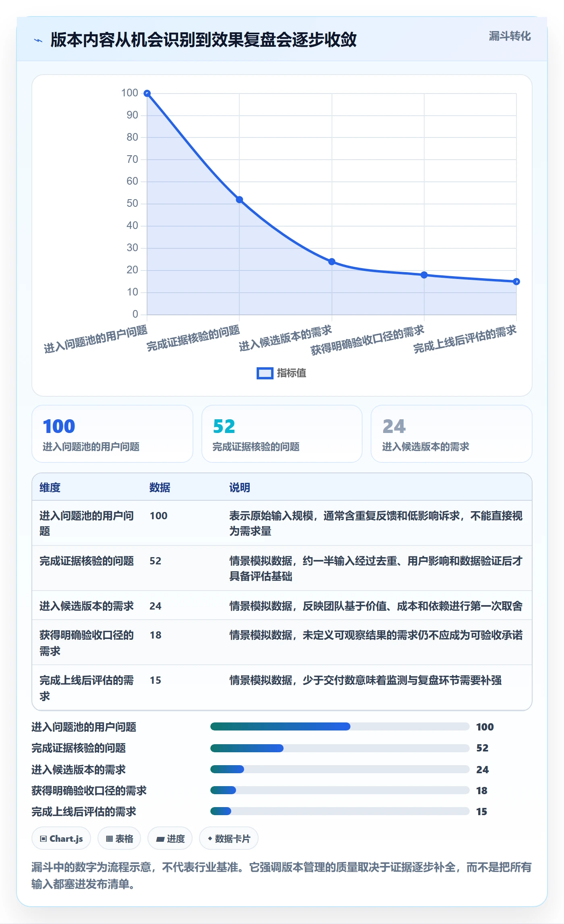
Task: Click description about 监测与复盘环节需要补强
Action: click(x=365, y=680)
